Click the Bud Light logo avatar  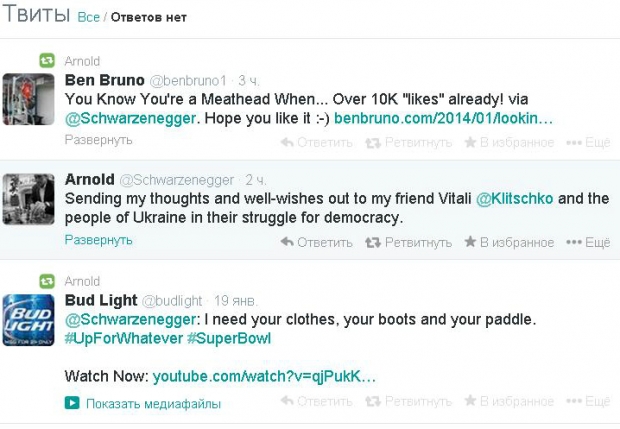(x=29, y=319)
